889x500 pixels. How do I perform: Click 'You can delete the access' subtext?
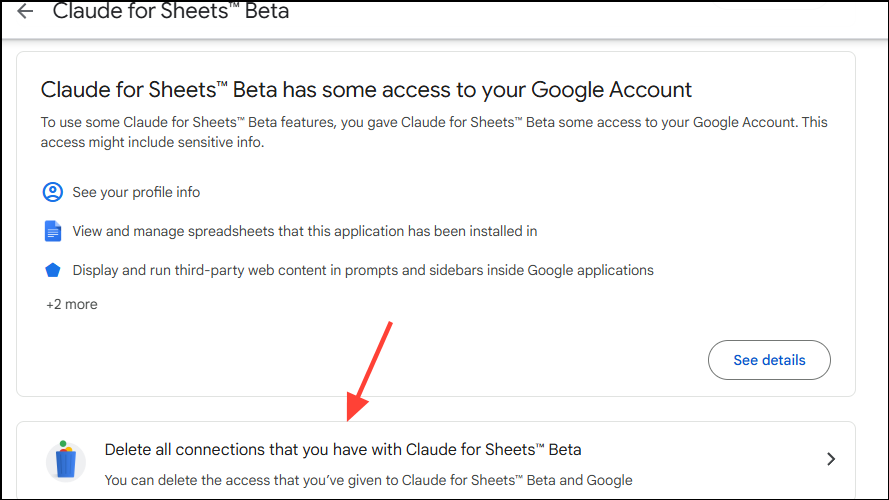[x=368, y=480]
